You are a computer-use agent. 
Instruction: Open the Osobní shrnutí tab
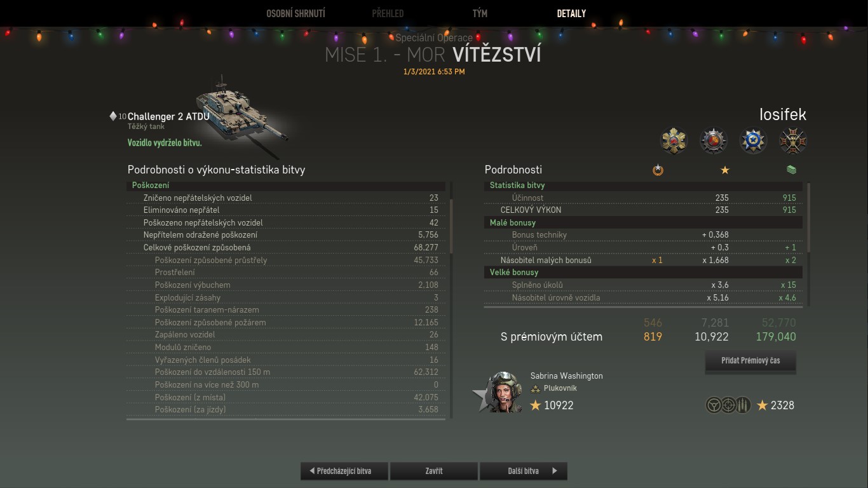pyautogui.click(x=295, y=13)
